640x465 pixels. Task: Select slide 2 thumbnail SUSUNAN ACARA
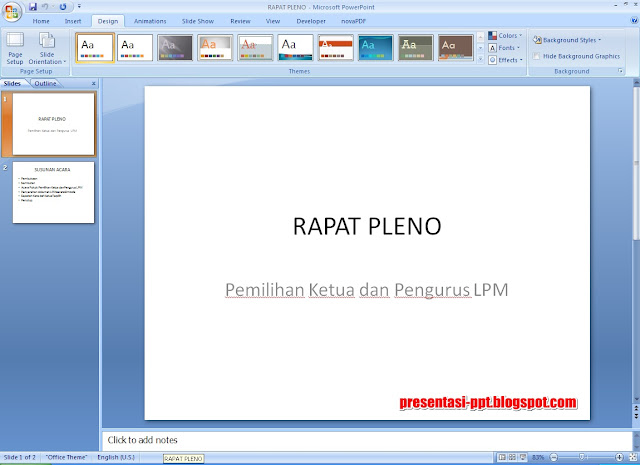tap(54, 192)
